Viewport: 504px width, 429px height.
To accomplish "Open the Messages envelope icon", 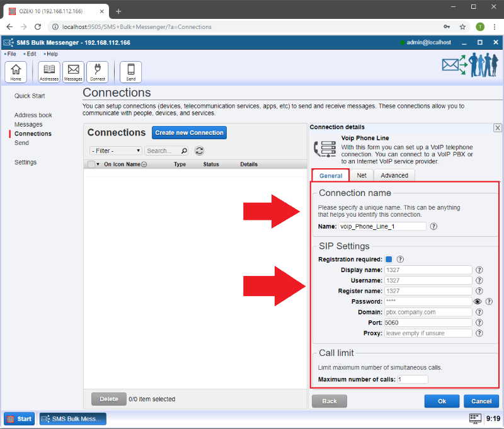I will click(x=73, y=71).
